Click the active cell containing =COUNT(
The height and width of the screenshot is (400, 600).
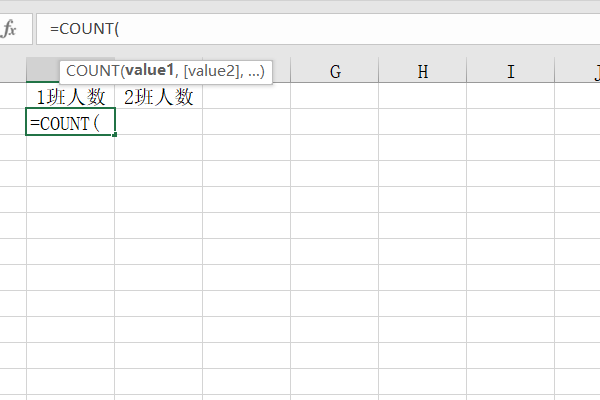click(x=70, y=123)
